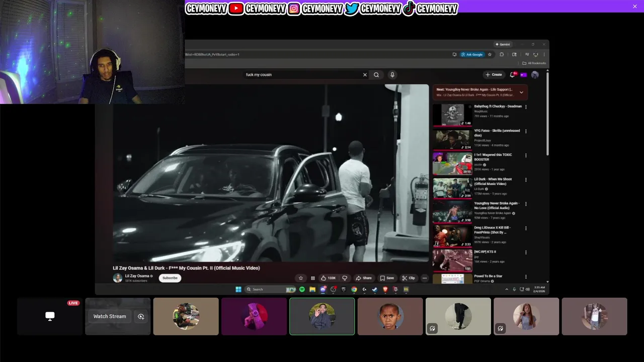Bookmark this page with the star icon
The height and width of the screenshot is (362, 644).
coord(490,54)
